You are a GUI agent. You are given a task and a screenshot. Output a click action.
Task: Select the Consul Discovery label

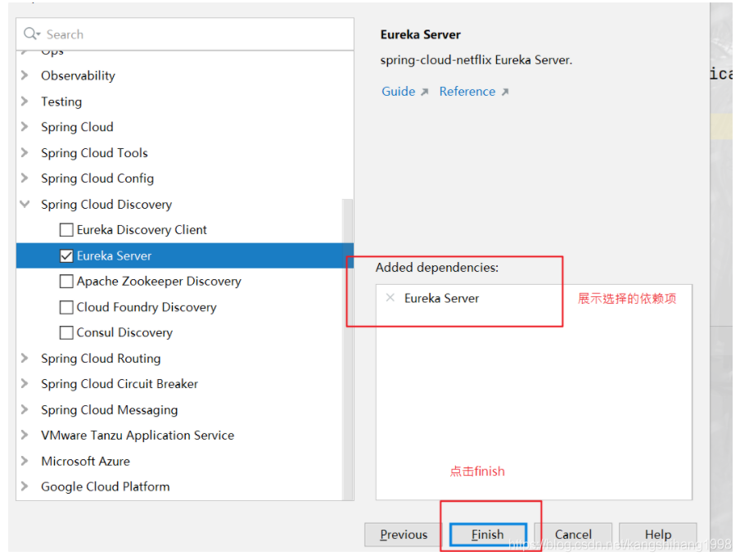point(124,333)
